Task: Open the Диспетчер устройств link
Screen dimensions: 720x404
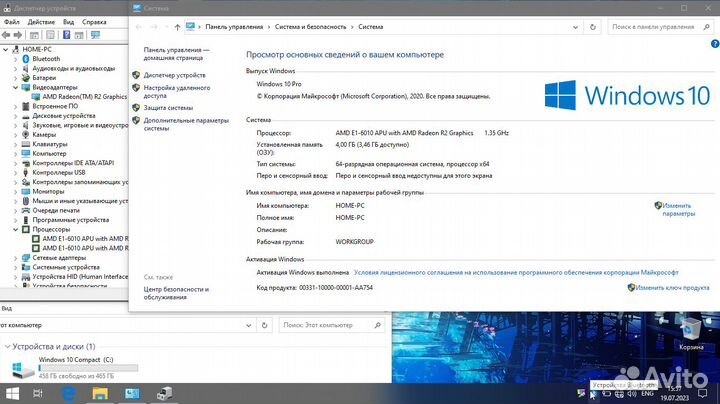Action: [x=174, y=75]
